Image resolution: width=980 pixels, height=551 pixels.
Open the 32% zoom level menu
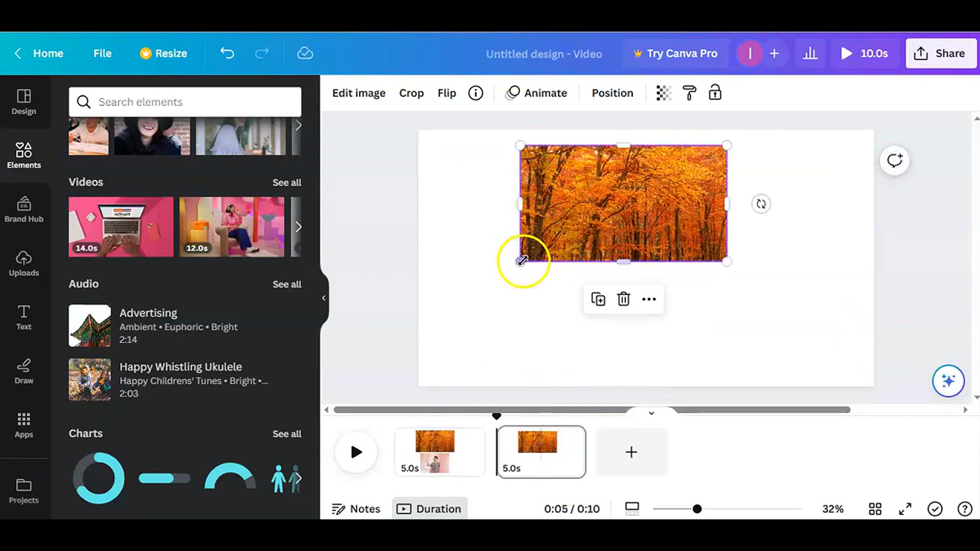pos(833,509)
